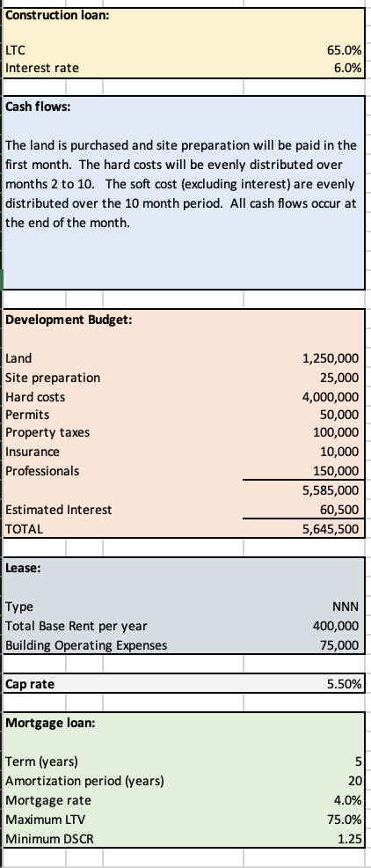Select the Land label cell

click(18, 358)
